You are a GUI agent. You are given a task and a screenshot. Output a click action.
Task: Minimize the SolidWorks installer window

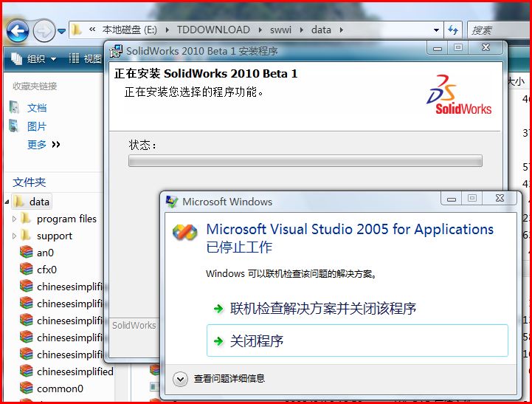point(438,48)
